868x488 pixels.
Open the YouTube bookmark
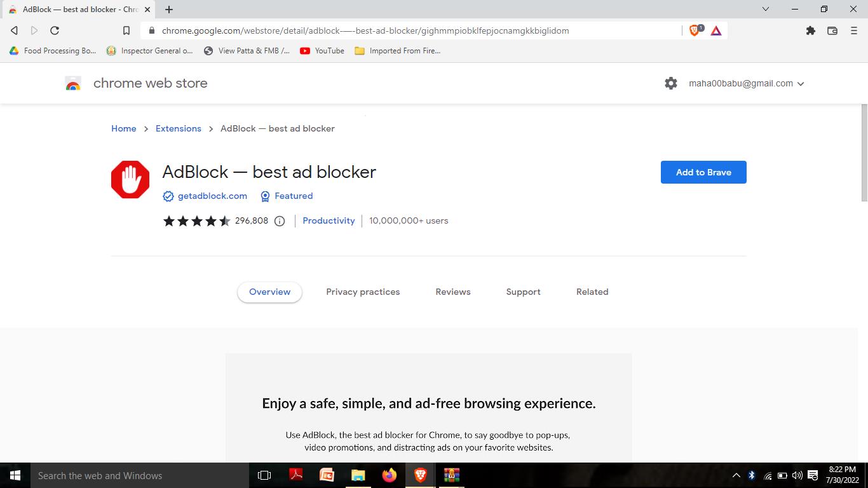click(x=322, y=51)
